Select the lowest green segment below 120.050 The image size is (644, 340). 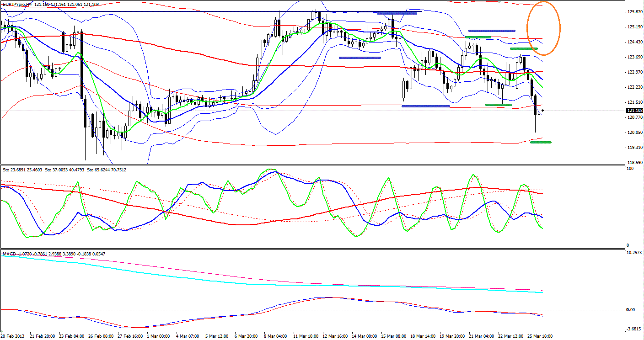point(541,142)
